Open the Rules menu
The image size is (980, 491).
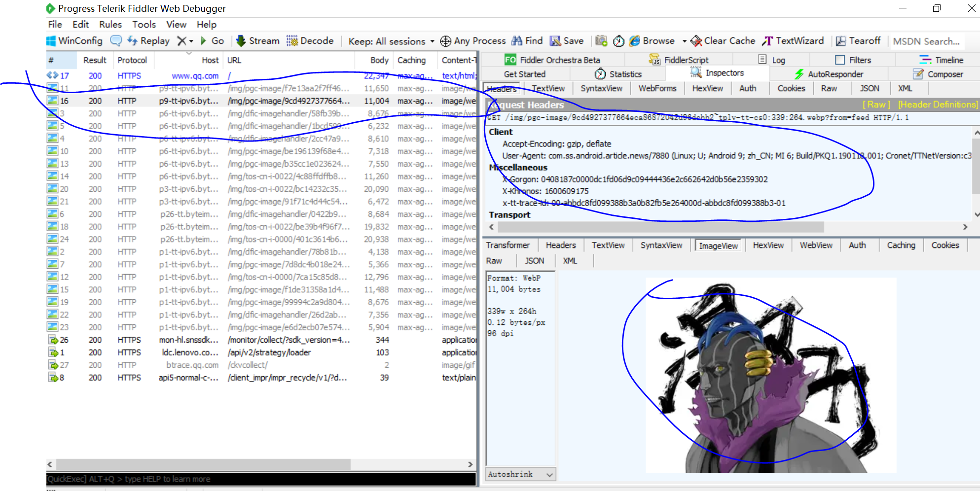110,24
